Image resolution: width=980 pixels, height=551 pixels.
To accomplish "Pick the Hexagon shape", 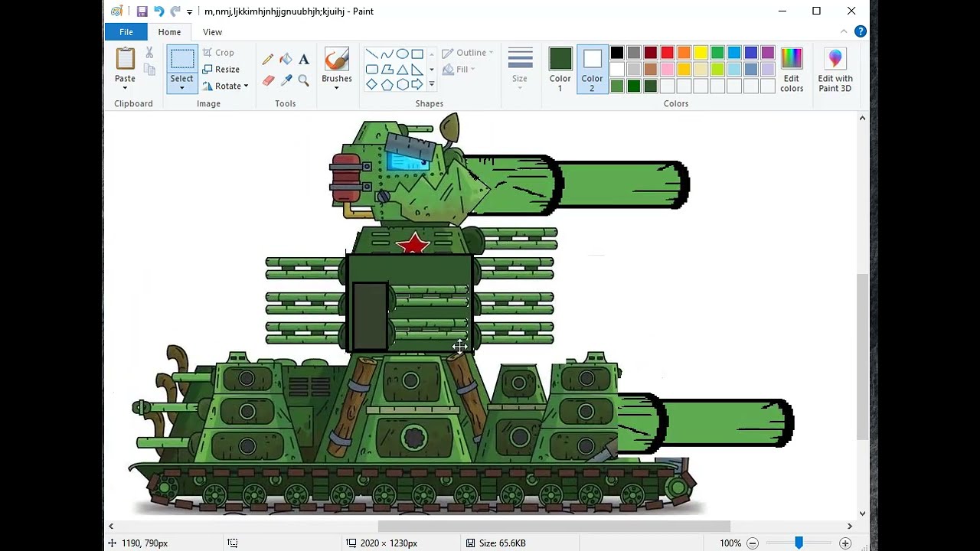I will click(x=402, y=84).
